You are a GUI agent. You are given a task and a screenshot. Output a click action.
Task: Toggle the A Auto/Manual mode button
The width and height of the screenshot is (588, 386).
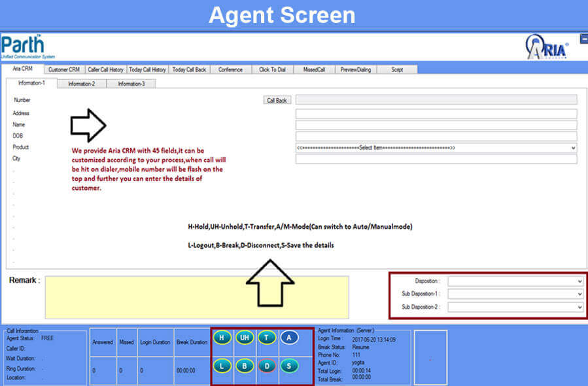(x=290, y=338)
